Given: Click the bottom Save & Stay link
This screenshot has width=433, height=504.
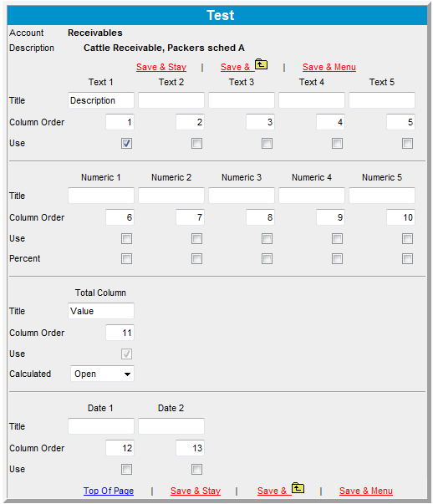Looking at the screenshot, I should click(x=196, y=491).
